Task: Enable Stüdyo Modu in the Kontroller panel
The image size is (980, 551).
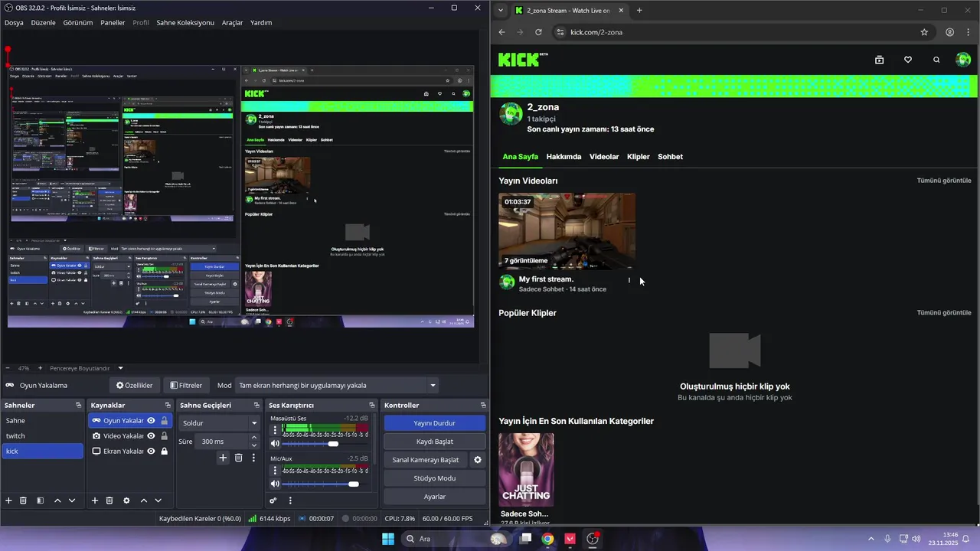Action: pos(434,478)
